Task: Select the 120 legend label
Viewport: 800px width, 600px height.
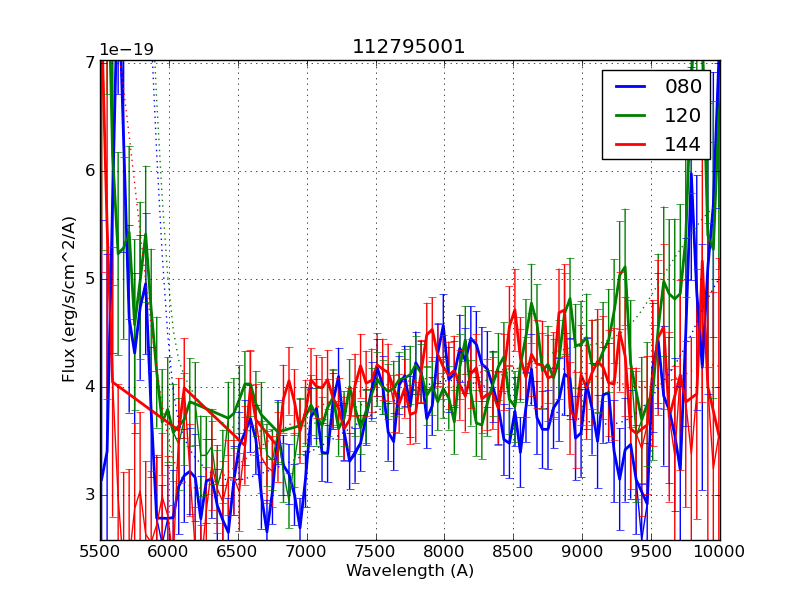Action: [x=683, y=115]
